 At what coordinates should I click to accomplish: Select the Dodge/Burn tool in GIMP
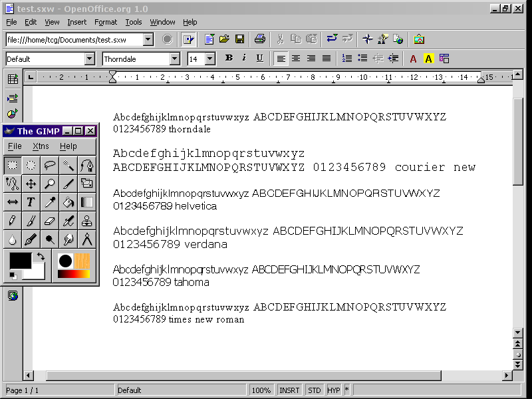(x=49, y=240)
